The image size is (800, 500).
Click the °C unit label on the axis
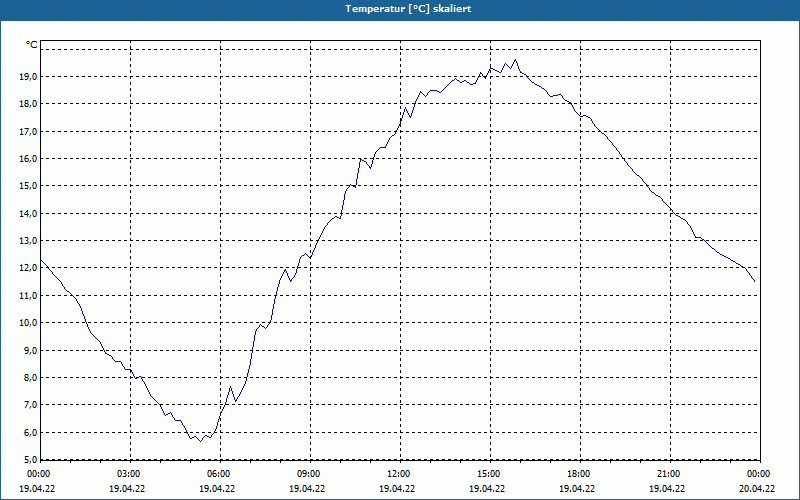[x=32, y=45]
